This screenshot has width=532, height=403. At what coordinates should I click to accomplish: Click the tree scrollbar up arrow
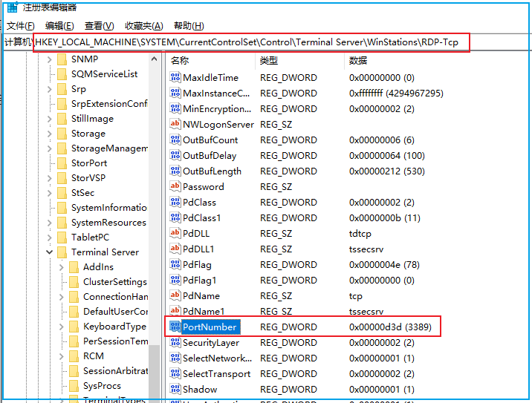[x=155, y=59]
